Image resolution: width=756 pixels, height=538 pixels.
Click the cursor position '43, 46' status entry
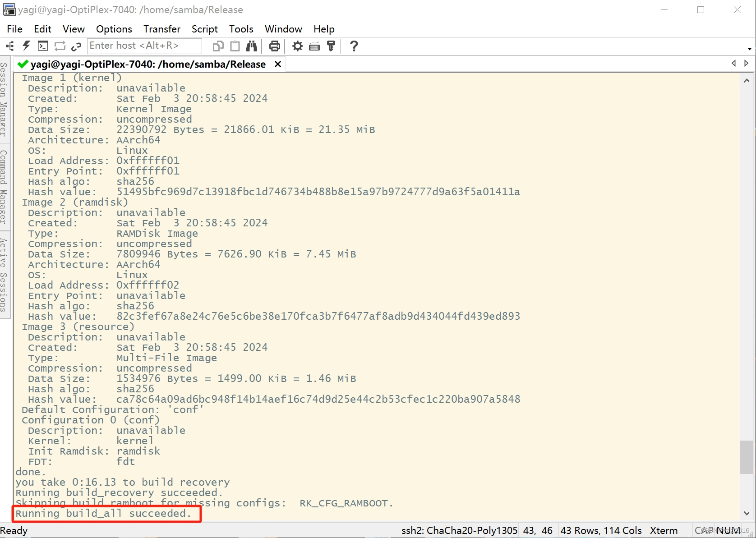coord(538,530)
